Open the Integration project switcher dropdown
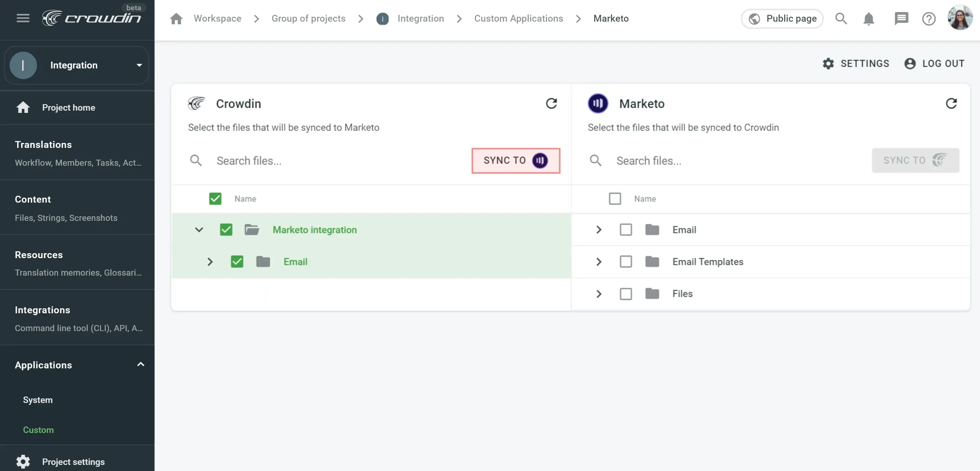This screenshot has height=471, width=980. pyautogui.click(x=139, y=65)
